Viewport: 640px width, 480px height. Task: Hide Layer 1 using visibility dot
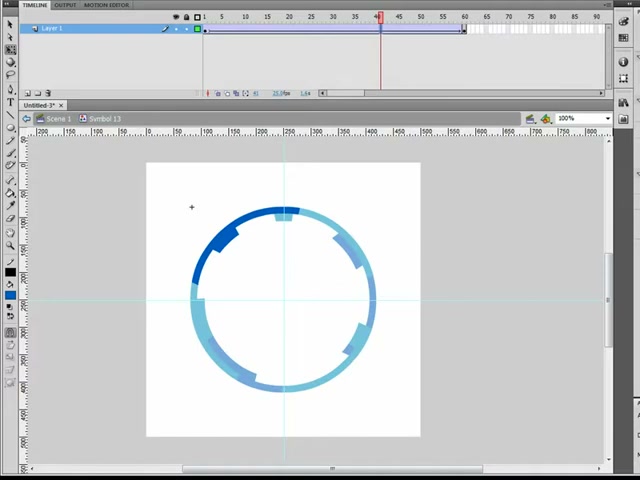tap(176, 29)
